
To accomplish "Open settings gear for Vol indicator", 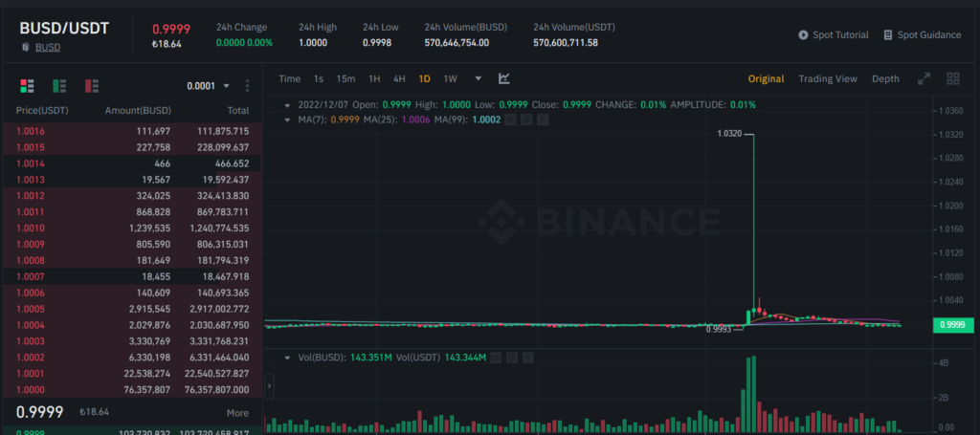I will [512, 358].
